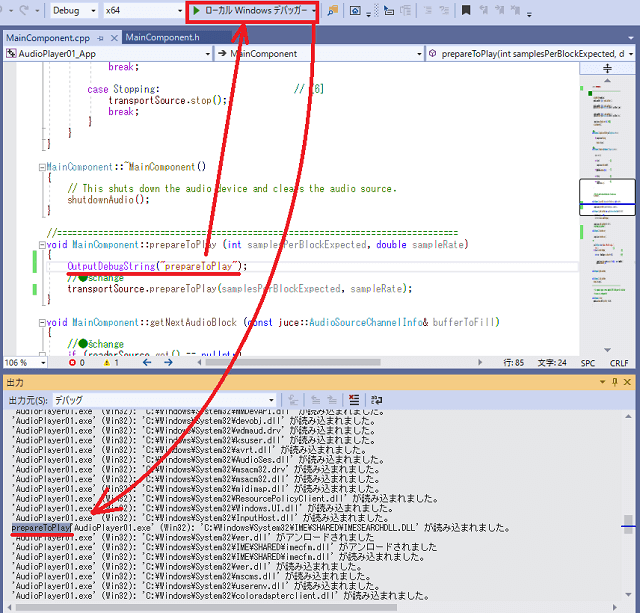Go to the previous bookmark
The image size is (640, 613).
(x=484, y=11)
